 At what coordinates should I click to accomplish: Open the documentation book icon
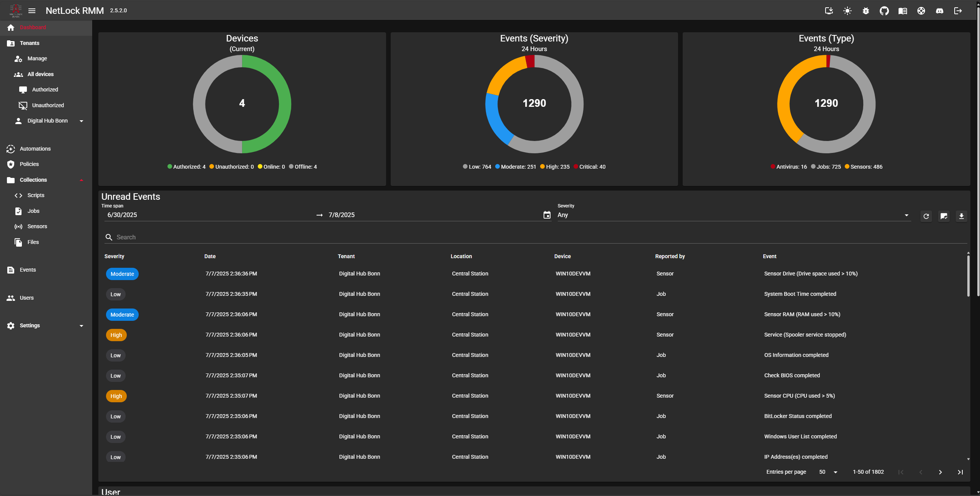(x=902, y=11)
